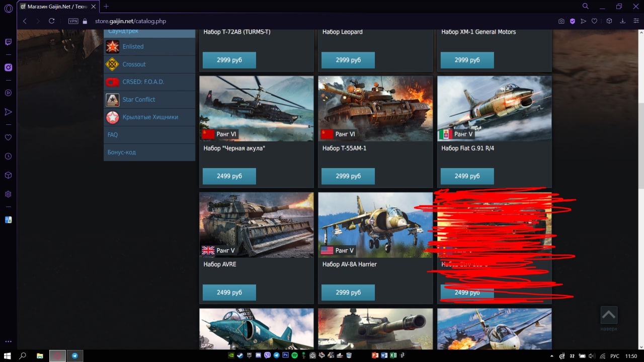The height and width of the screenshot is (362, 644).
Task: Show hidden tray icons chevron
Action: pos(551,355)
